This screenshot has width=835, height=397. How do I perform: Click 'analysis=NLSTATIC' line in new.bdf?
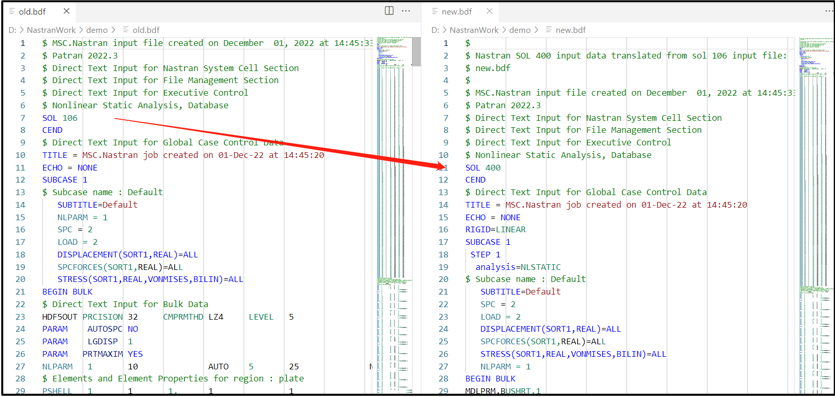tap(518, 267)
